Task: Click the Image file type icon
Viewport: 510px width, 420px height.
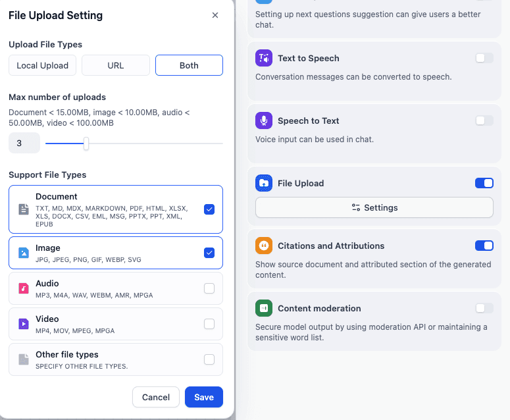Action: (x=24, y=253)
